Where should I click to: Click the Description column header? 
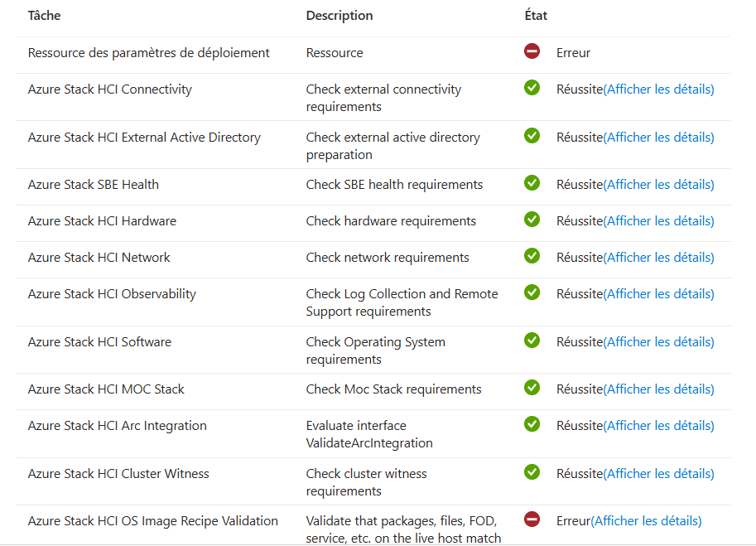[x=339, y=16]
